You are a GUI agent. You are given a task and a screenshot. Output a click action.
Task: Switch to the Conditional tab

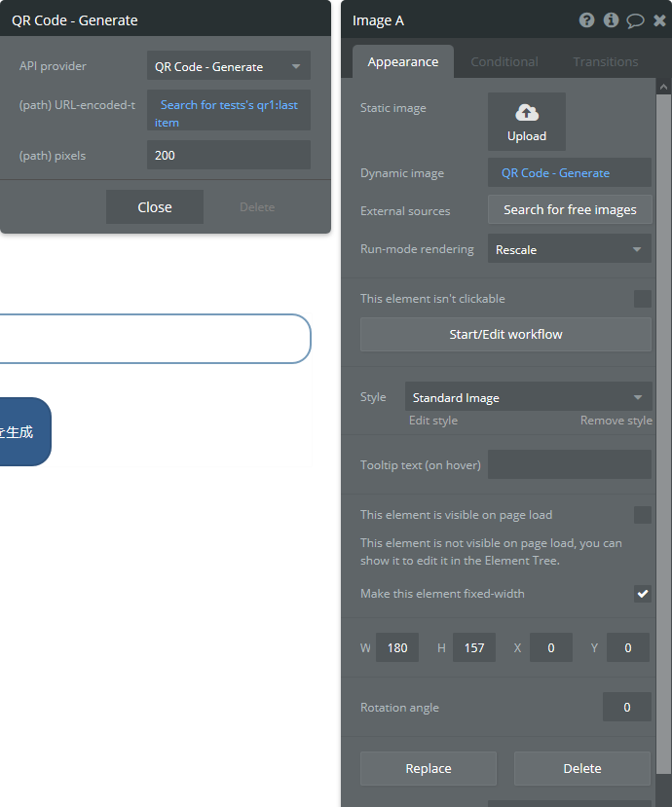[504, 61]
